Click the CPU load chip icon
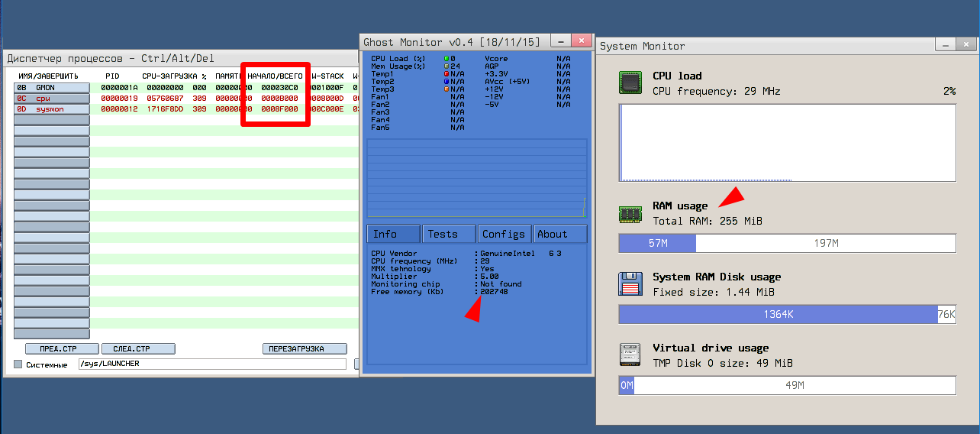 pyautogui.click(x=630, y=83)
